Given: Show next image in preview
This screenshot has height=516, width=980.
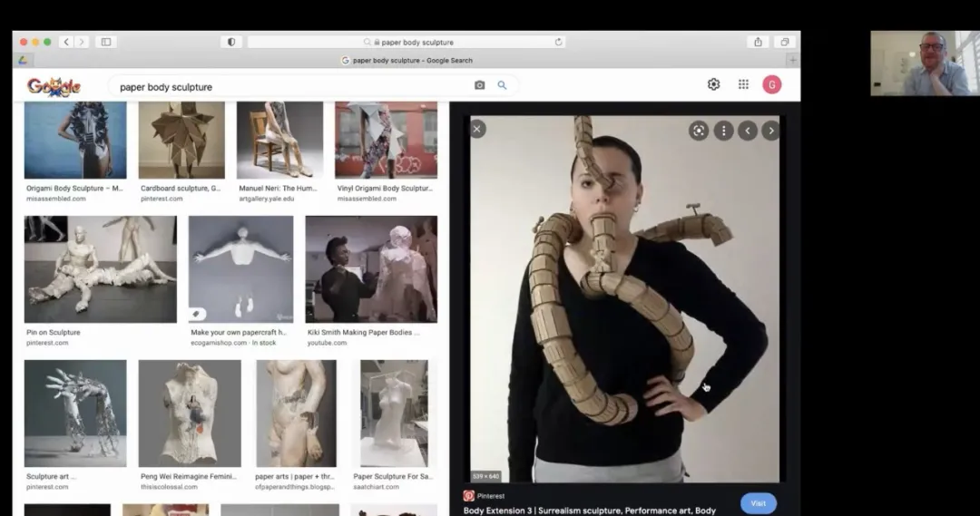Looking at the screenshot, I should (x=771, y=131).
